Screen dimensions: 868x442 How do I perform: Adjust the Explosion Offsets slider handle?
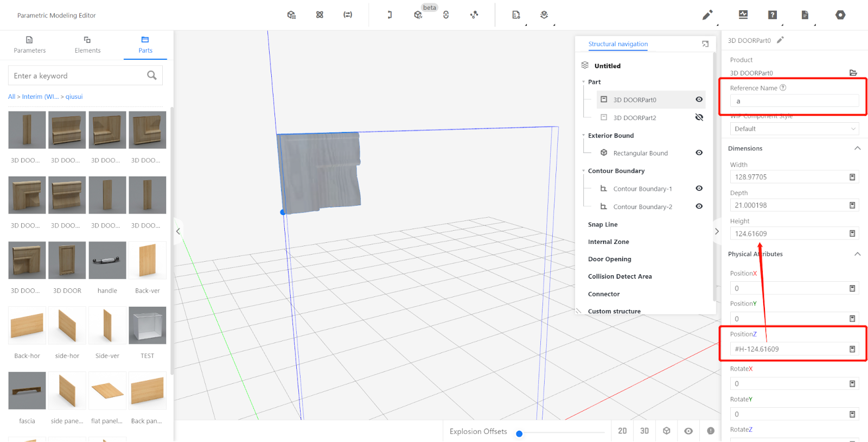coord(519,433)
